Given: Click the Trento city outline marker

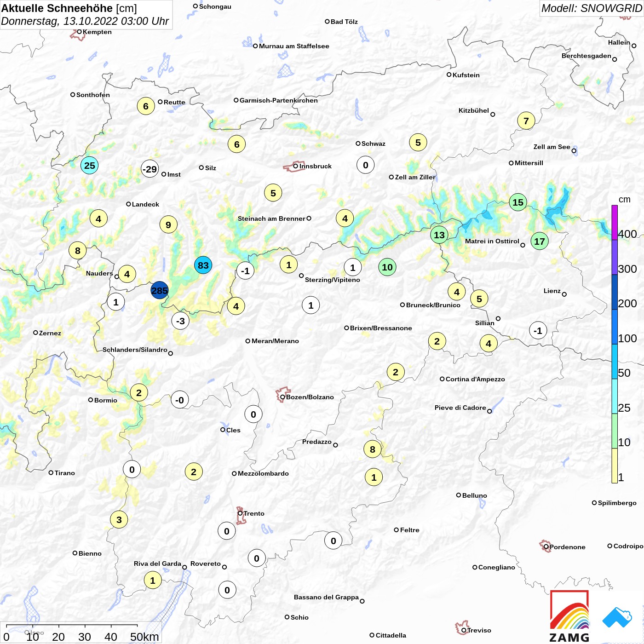Looking at the screenshot, I should (240, 513).
